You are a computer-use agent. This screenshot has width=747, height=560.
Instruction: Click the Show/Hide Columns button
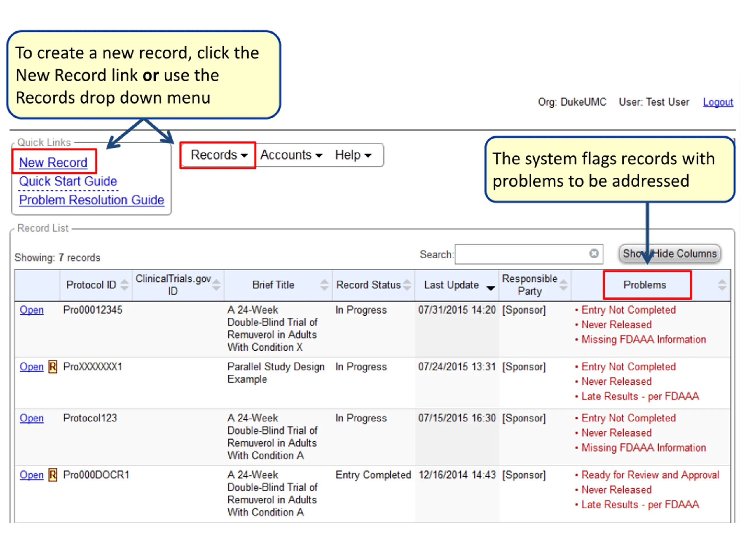(x=670, y=253)
